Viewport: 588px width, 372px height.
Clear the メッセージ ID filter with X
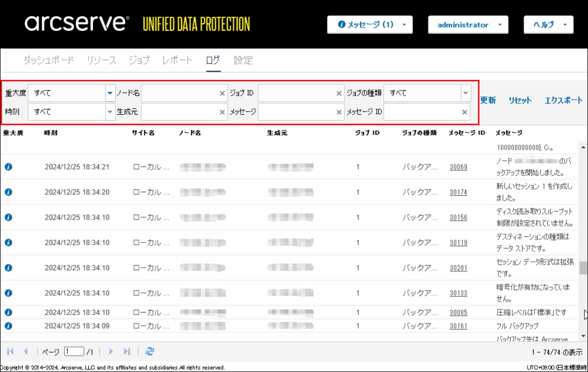click(x=464, y=112)
